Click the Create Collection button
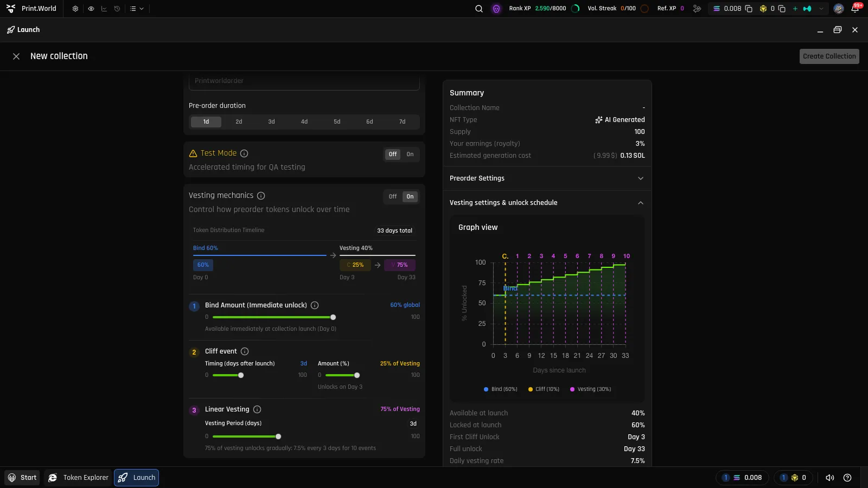 pyautogui.click(x=829, y=56)
